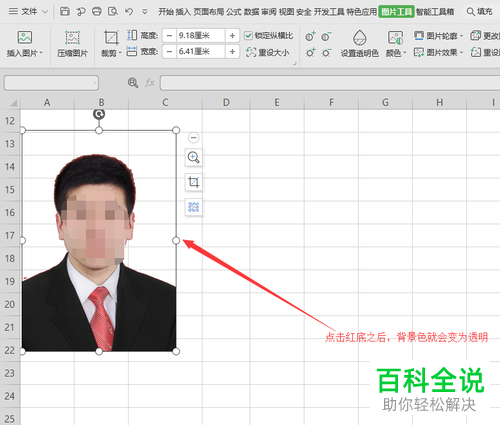This screenshot has width=500, height=425.
Task: Select column D header
Action: tap(226, 102)
